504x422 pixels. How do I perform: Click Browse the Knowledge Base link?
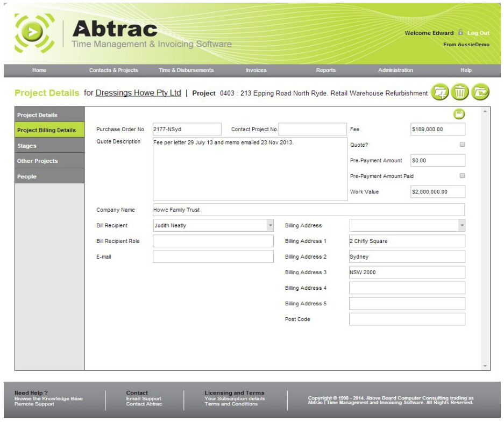[x=48, y=398]
